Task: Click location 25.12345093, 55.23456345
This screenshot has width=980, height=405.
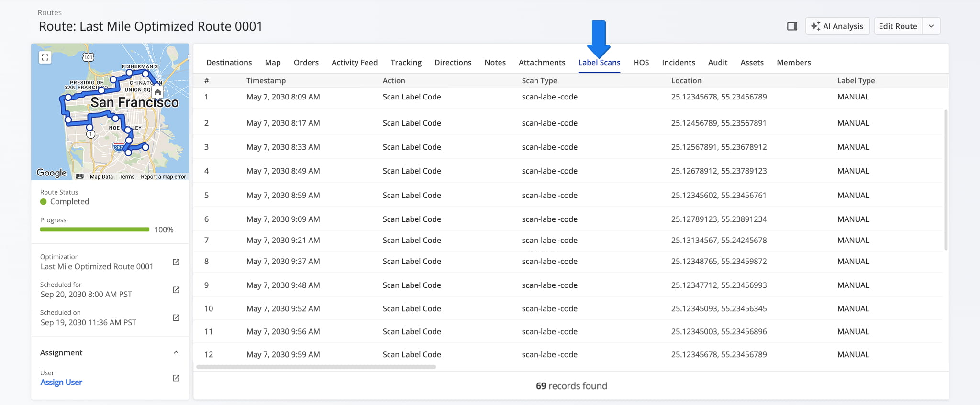Action: [x=719, y=308]
